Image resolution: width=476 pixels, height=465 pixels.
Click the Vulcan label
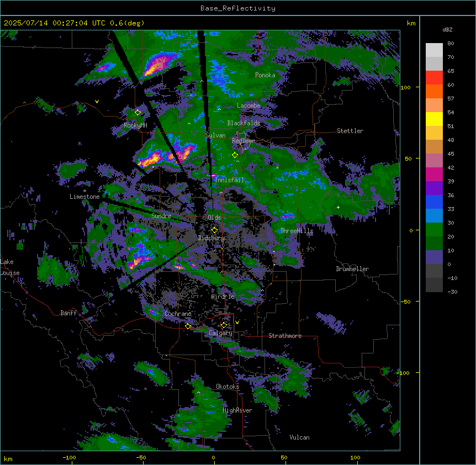(299, 437)
